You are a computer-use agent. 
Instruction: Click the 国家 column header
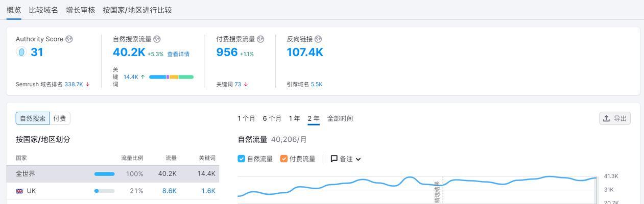tap(21, 158)
